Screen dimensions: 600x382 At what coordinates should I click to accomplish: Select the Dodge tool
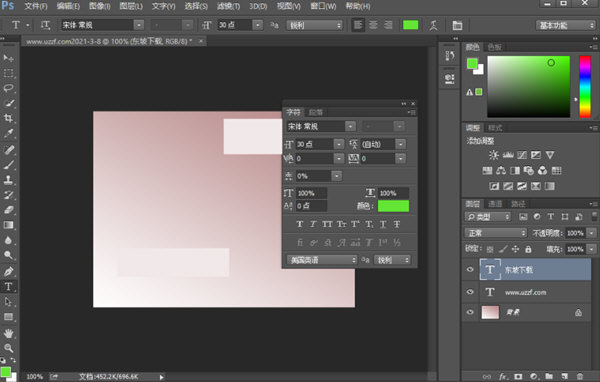[x=8, y=255]
